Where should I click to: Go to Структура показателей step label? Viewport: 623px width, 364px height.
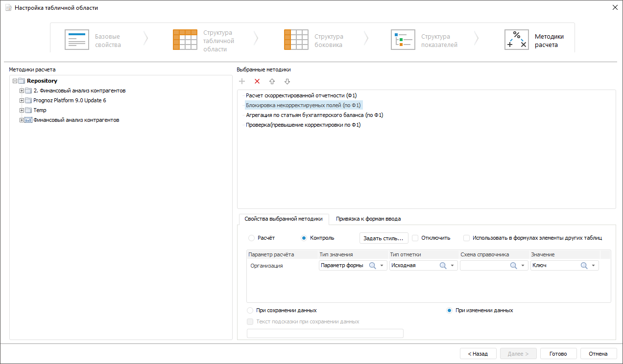[x=439, y=41]
